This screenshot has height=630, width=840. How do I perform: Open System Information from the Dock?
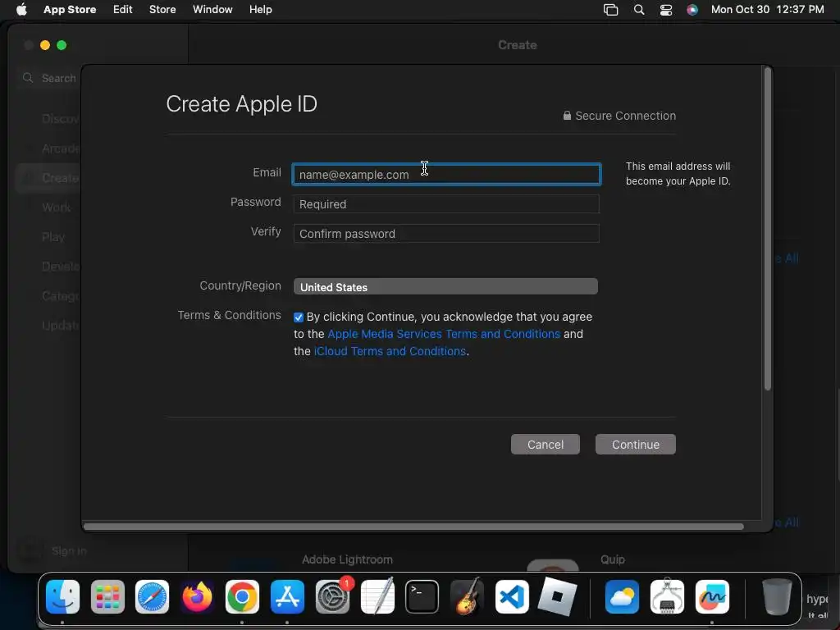667,596
